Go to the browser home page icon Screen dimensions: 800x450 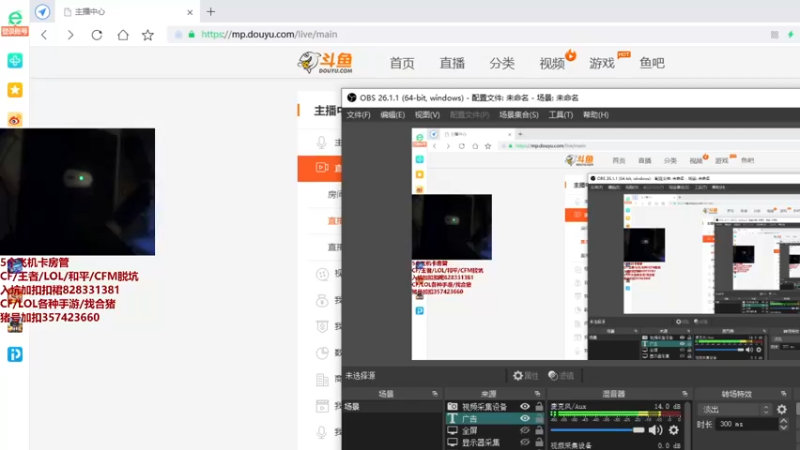(123, 35)
